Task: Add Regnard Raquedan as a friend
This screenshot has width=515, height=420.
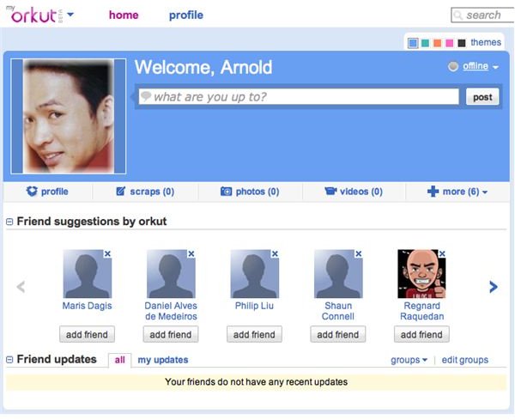Action: pyautogui.click(x=421, y=334)
